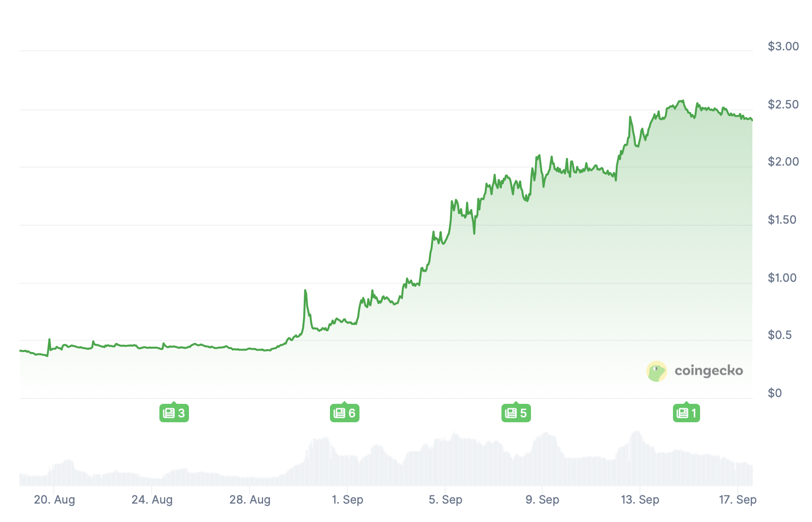This screenshot has height=522, width=812.
Task: Click the $1.50 price axis label
Action: 782,220
